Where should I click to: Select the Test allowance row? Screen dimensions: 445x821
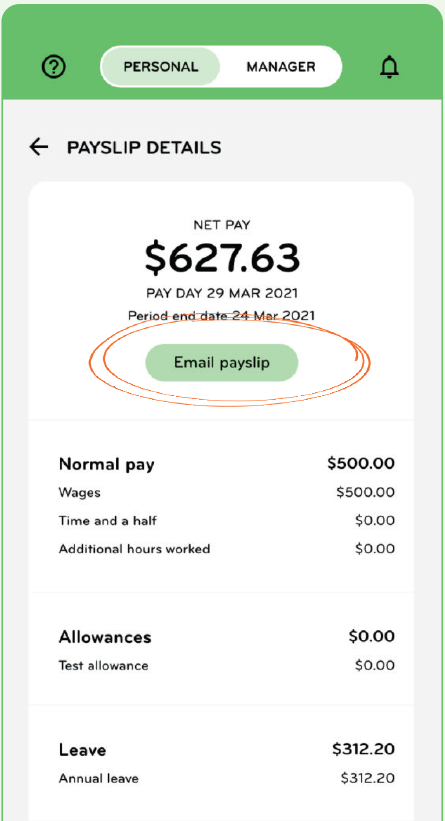point(227,666)
